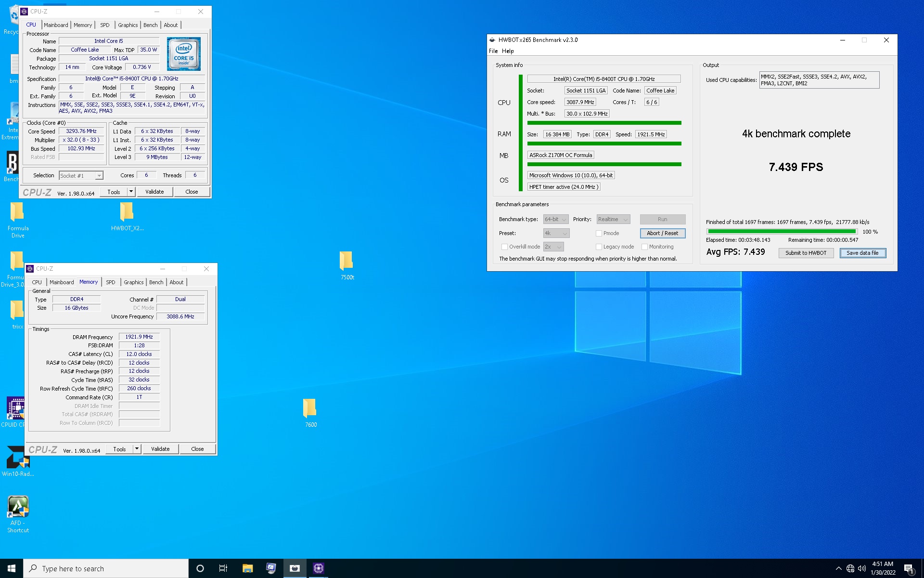Click the Abort / Reset button

662,233
